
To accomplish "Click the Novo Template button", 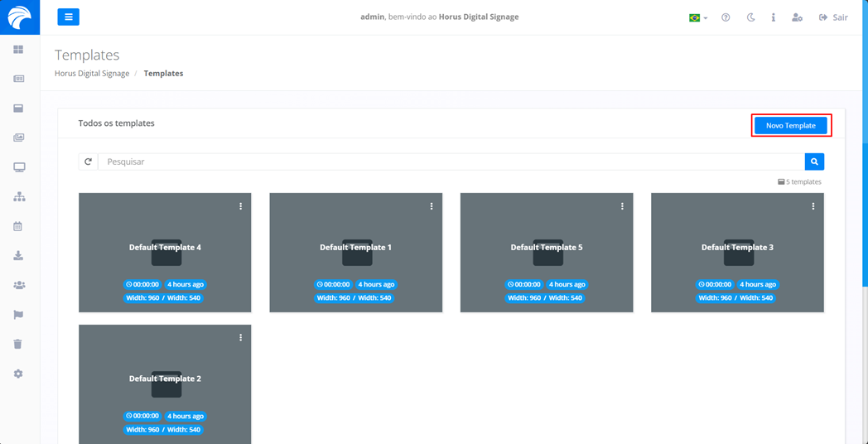I will [x=790, y=126].
